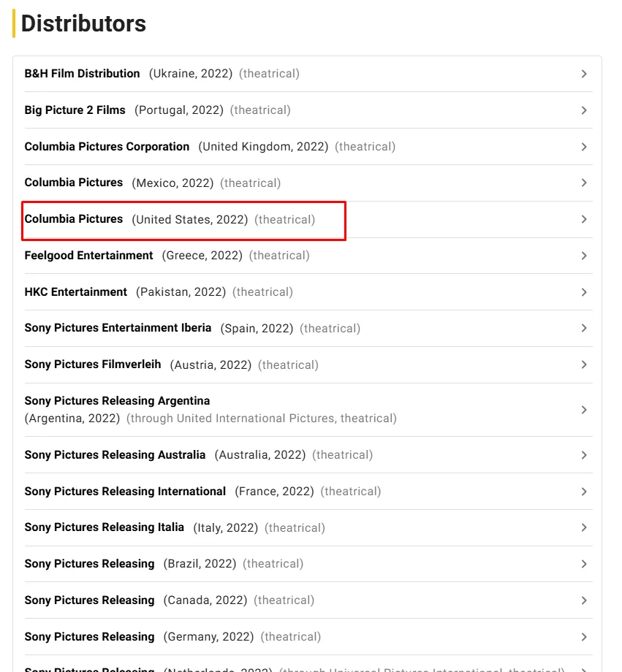Click chevron on Sony Releasing Brazil row

[x=584, y=564]
